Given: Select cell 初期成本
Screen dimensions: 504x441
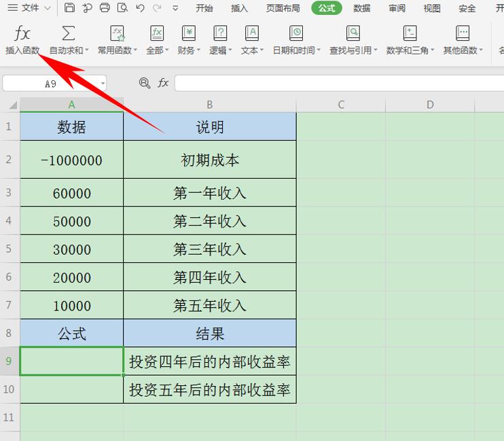Looking at the screenshot, I should click(x=210, y=159).
